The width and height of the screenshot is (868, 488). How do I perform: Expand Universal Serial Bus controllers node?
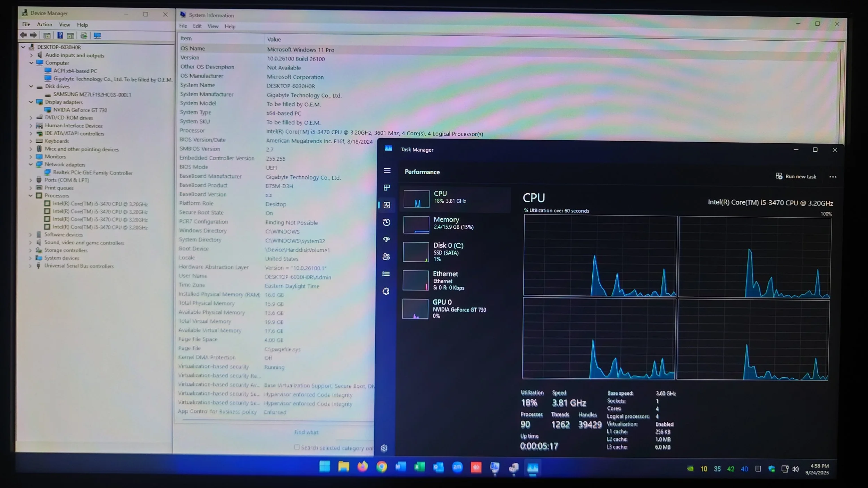click(x=30, y=266)
